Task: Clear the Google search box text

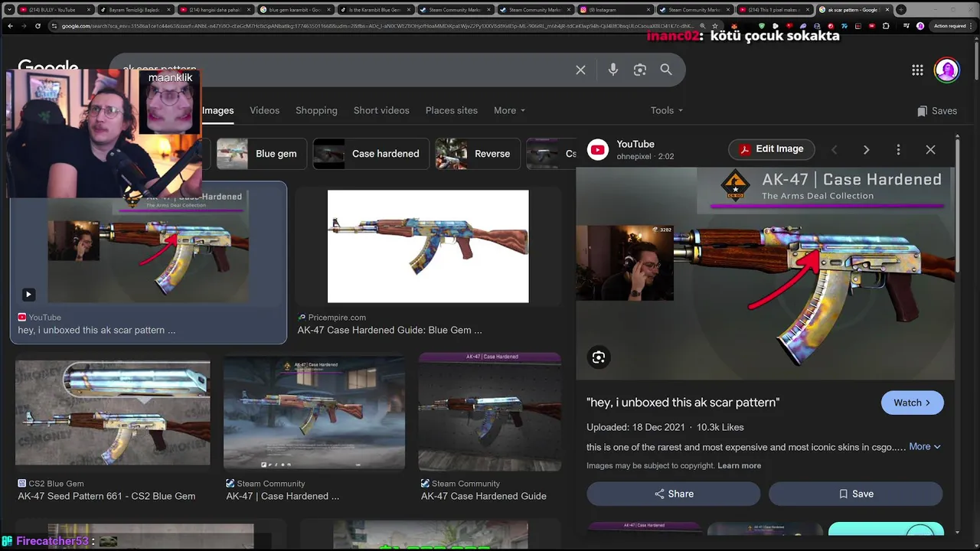Action: [580, 70]
